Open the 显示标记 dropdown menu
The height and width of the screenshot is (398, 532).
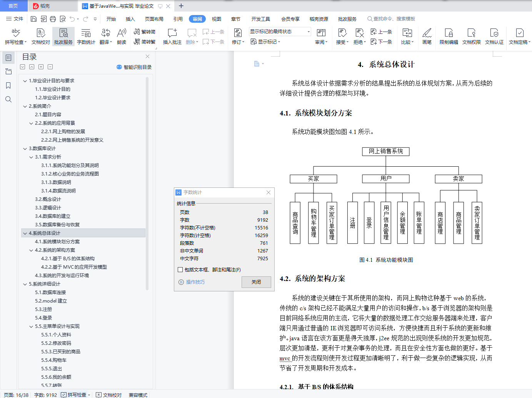tap(265, 42)
